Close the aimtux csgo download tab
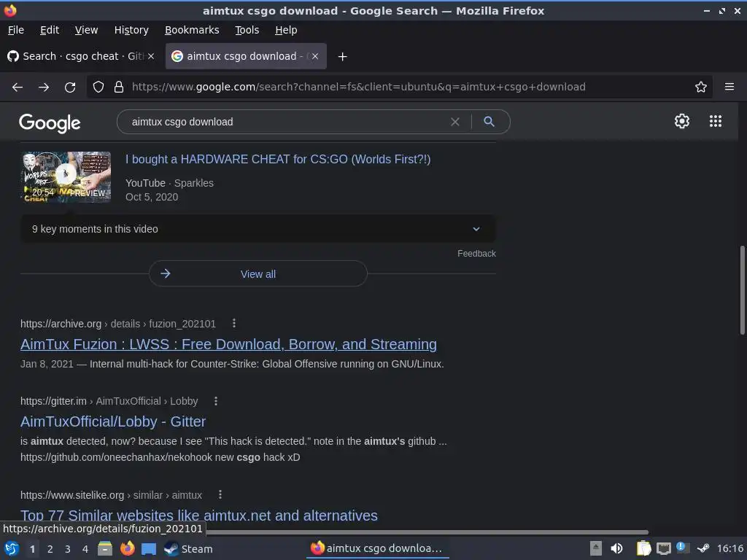 pyautogui.click(x=315, y=56)
